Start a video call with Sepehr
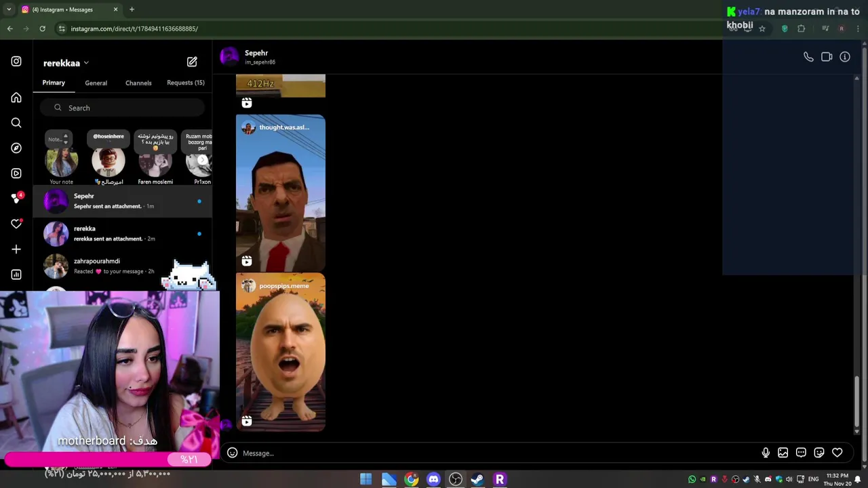 click(x=827, y=57)
